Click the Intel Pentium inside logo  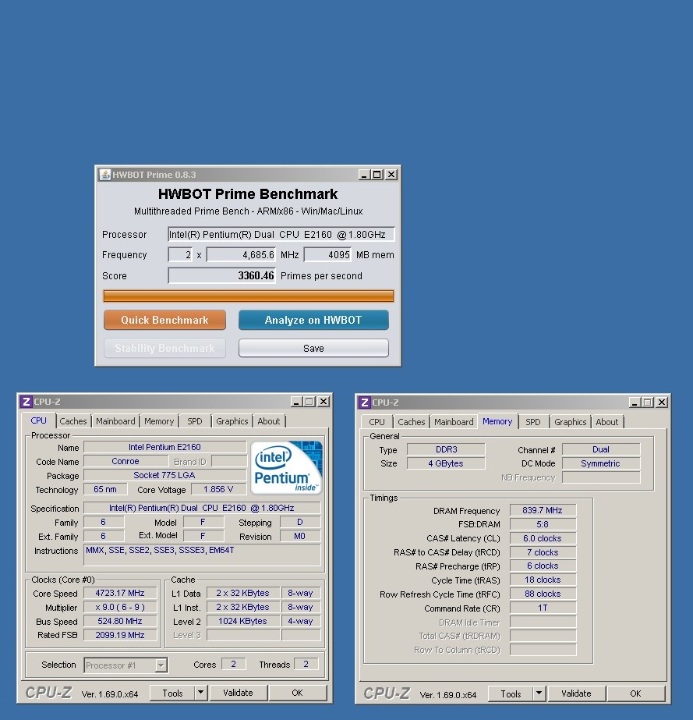click(x=286, y=467)
